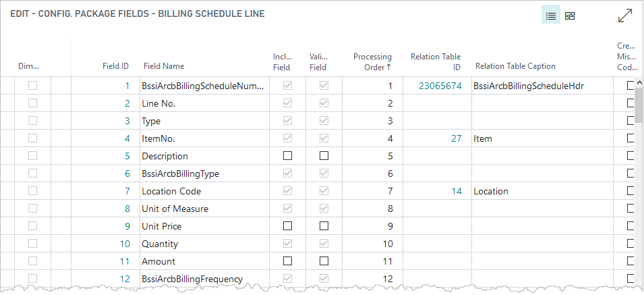Expand page to full screen
This screenshot has height=295, width=644.
[x=625, y=16]
